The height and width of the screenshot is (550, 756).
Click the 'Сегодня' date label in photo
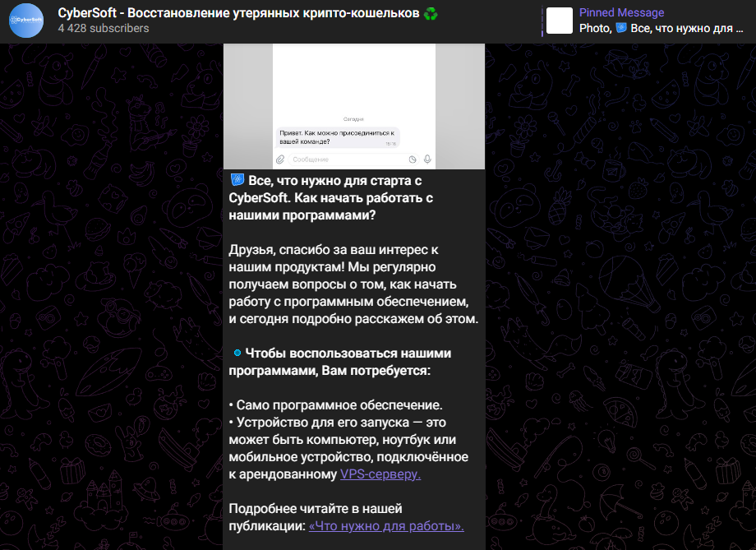[x=353, y=119]
